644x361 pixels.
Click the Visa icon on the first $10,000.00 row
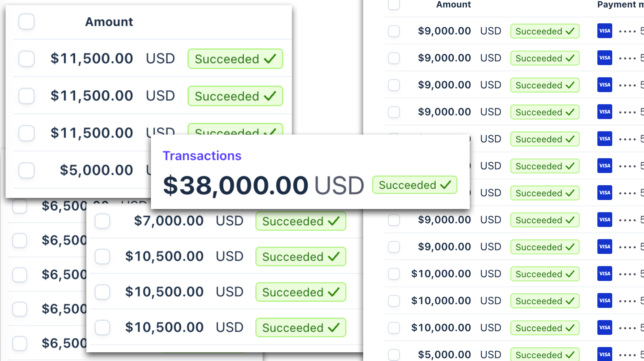click(x=604, y=274)
